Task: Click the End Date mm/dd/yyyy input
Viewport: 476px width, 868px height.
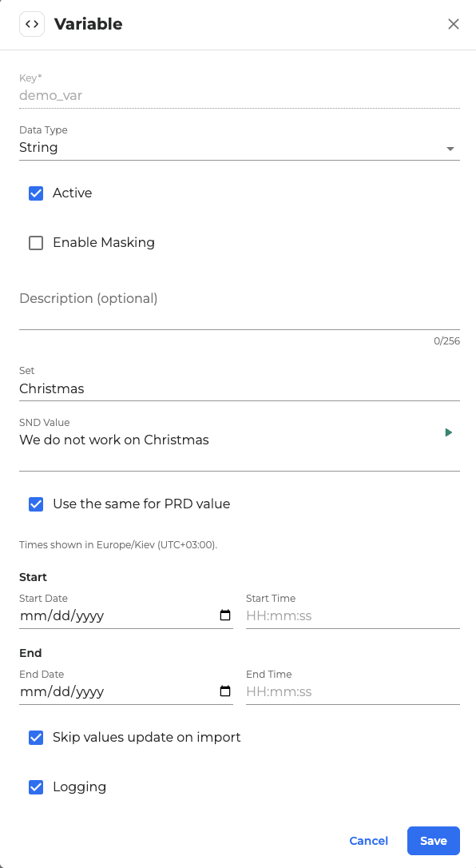Action: pyautogui.click(x=119, y=691)
